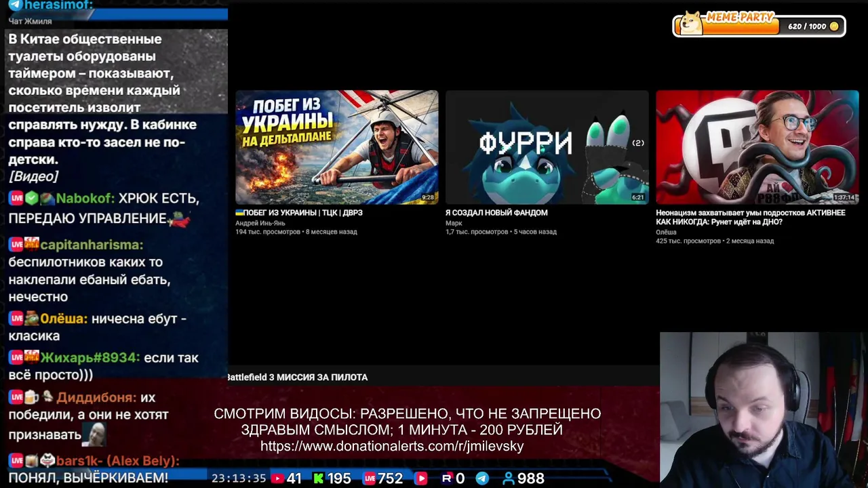This screenshot has height=488, width=868.
Task: Click the Rutube R icon next to 0
Action: 446,479
